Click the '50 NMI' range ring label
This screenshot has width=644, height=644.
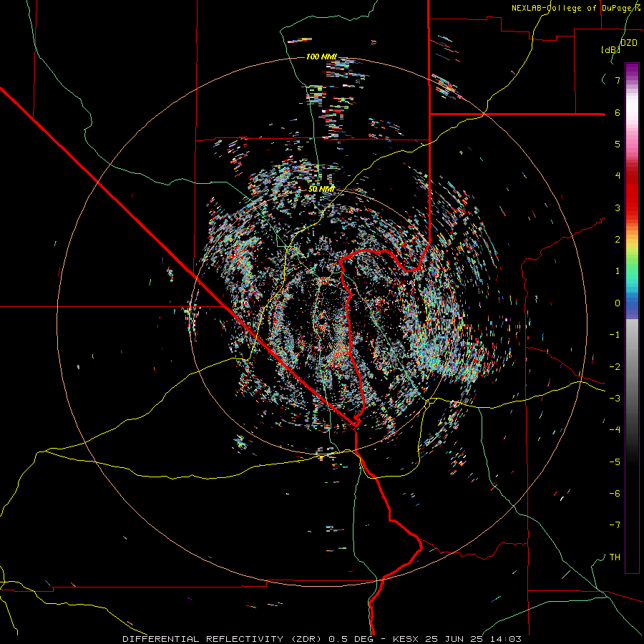[x=321, y=190]
